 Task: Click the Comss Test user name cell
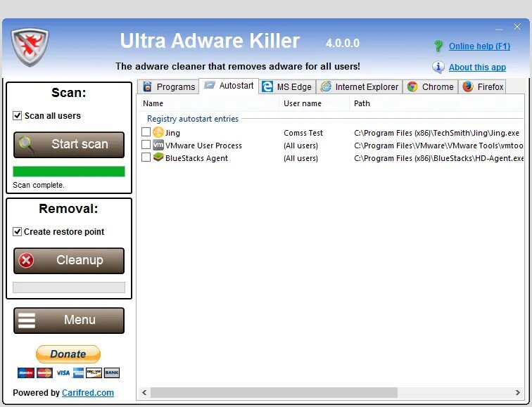[x=303, y=133]
